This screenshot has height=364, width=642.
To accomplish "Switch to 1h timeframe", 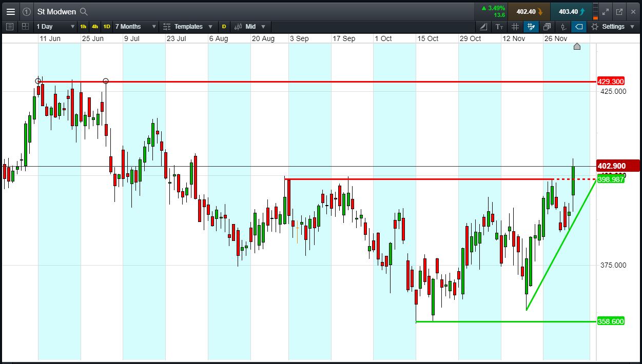I will coord(83,26).
